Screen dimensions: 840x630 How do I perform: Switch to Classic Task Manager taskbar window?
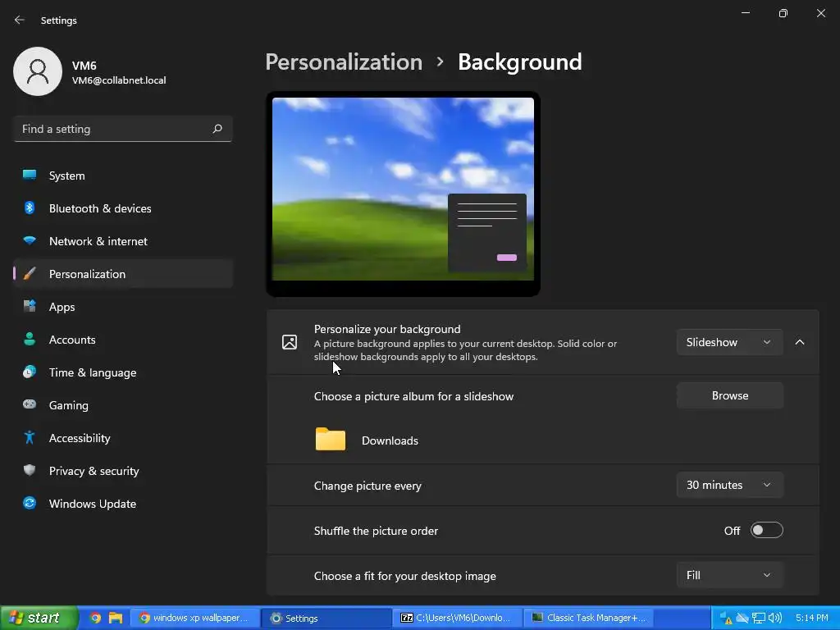pyautogui.click(x=589, y=618)
